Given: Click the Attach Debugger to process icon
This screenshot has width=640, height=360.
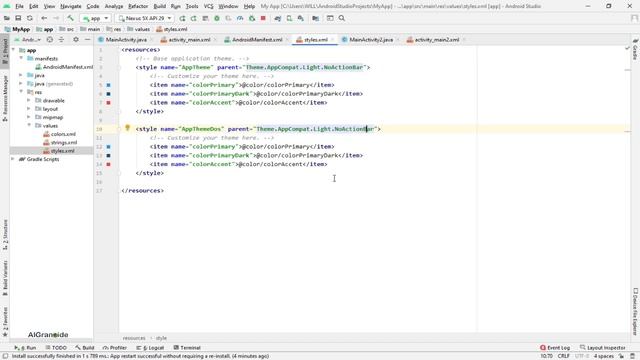Looking at the screenshot, I should [252, 18].
